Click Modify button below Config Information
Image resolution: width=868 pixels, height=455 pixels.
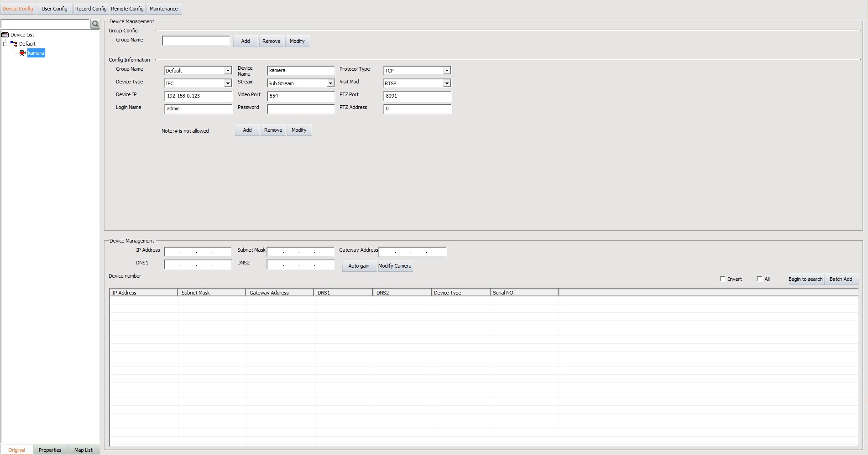click(299, 130)
